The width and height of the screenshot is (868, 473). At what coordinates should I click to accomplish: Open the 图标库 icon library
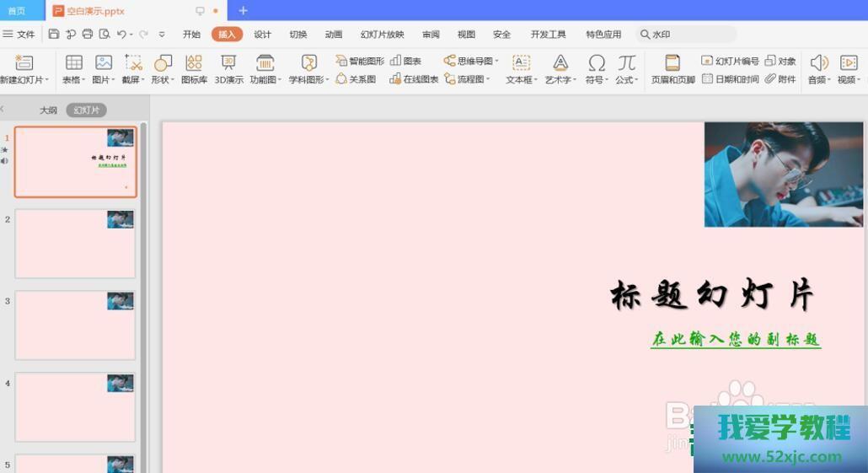coord(194,69)
